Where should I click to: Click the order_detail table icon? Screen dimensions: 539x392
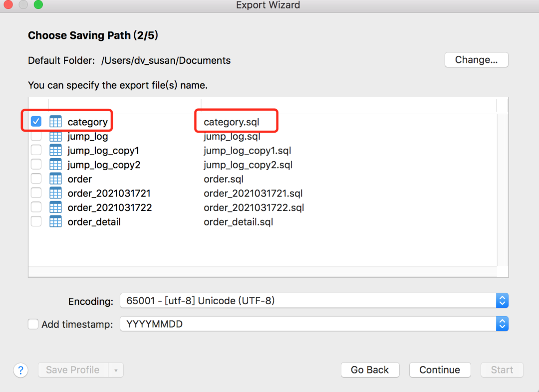coord(55,222)
